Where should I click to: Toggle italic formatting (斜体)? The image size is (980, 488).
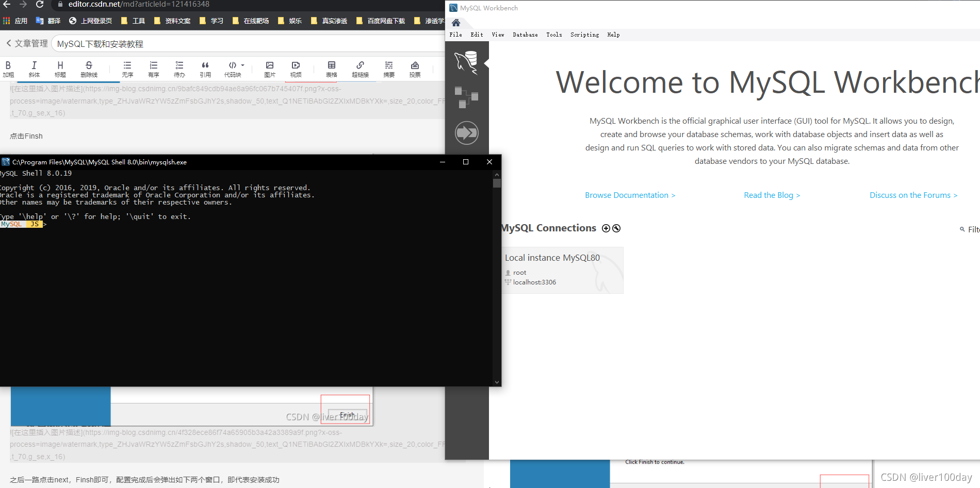(34, 69)
